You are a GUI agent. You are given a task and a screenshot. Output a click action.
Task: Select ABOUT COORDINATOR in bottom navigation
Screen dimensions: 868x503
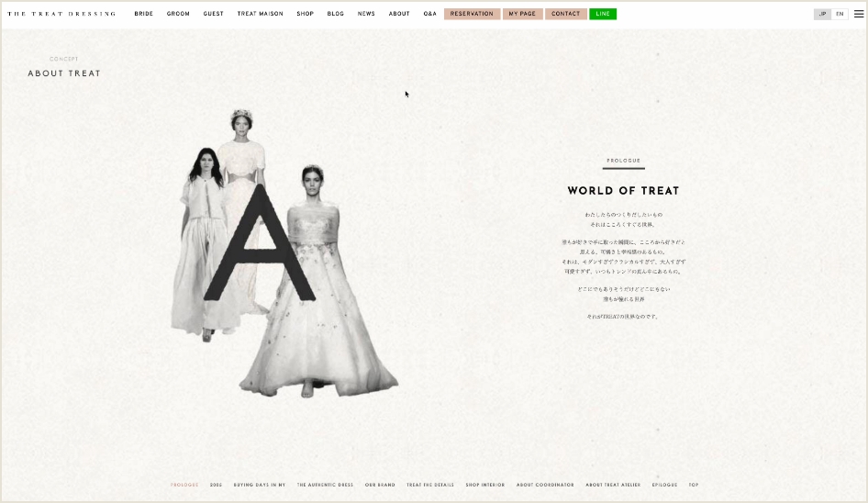coord(545,485)
